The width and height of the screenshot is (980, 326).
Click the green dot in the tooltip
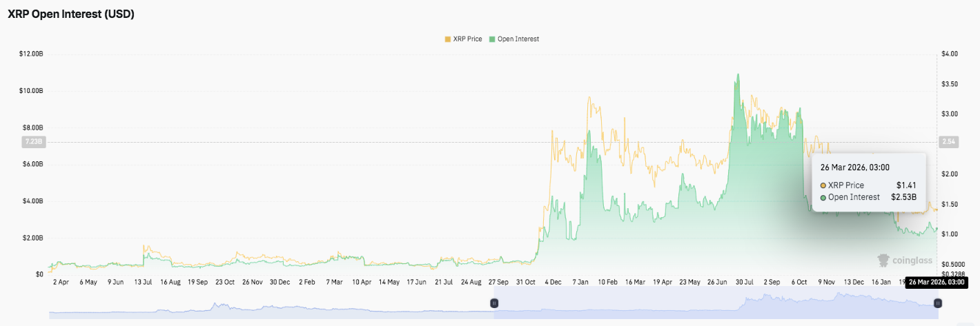823,197
